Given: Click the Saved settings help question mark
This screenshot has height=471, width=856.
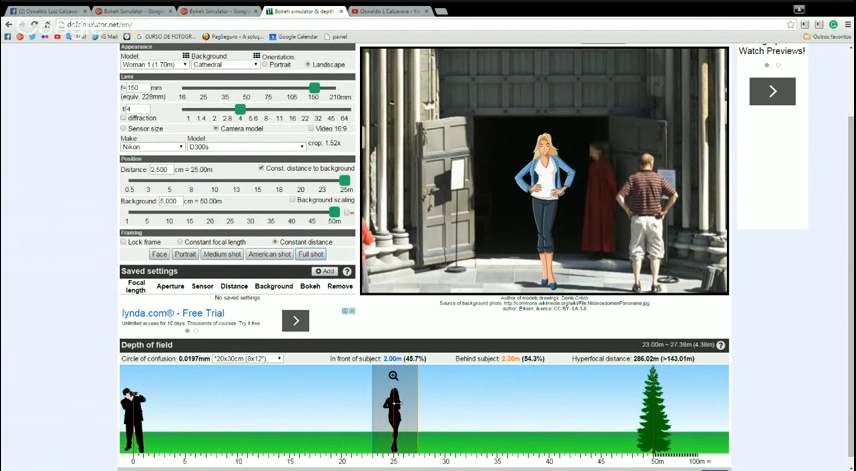Looking at the screenshot, I should click(347, 271).
